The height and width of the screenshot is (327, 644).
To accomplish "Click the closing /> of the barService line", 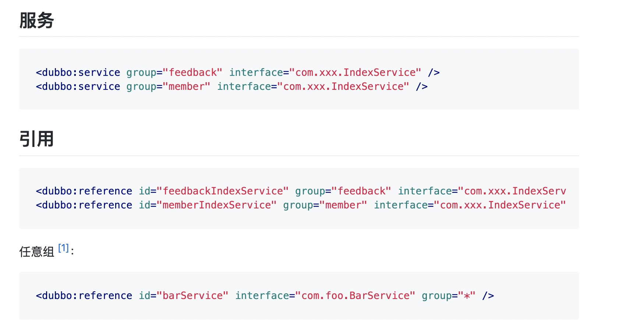I will tap(488, 296).
